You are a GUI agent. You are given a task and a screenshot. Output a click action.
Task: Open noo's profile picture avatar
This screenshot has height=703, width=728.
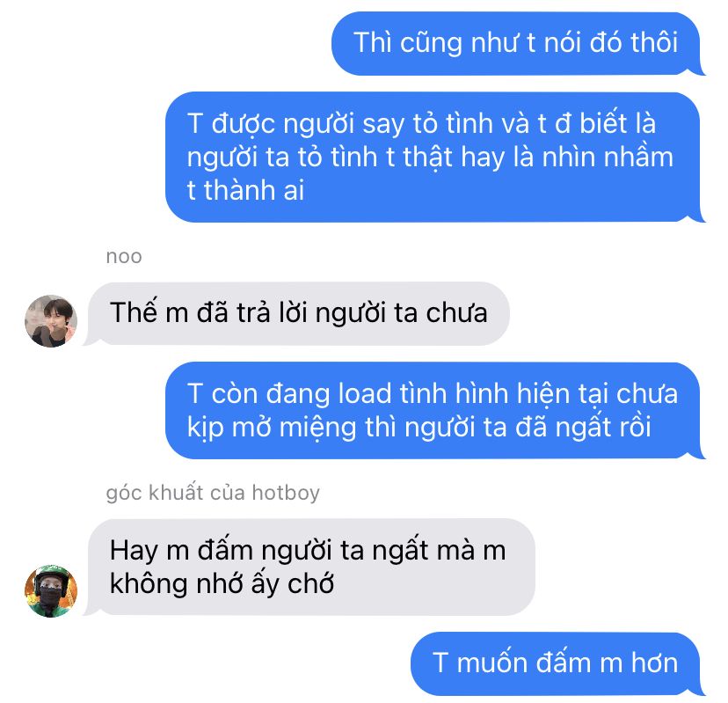click(x=51, y=321)
